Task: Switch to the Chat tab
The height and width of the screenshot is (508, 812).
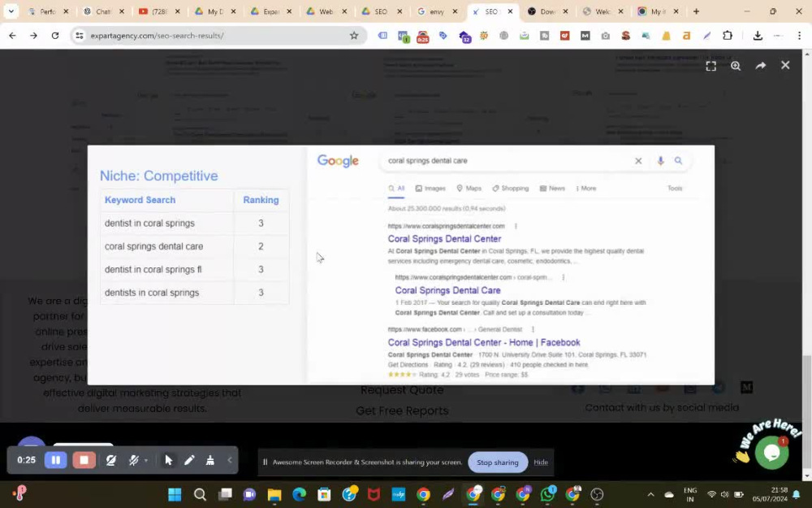Action: tap(104, 11)
